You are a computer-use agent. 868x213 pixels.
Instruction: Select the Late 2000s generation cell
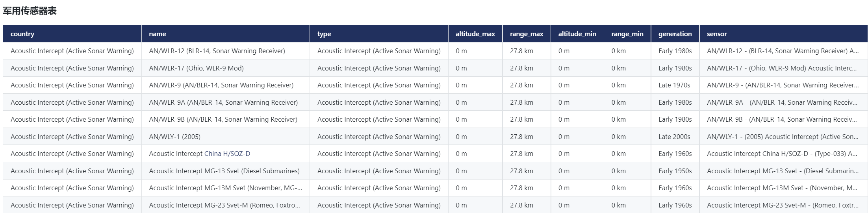click(674, 137)
